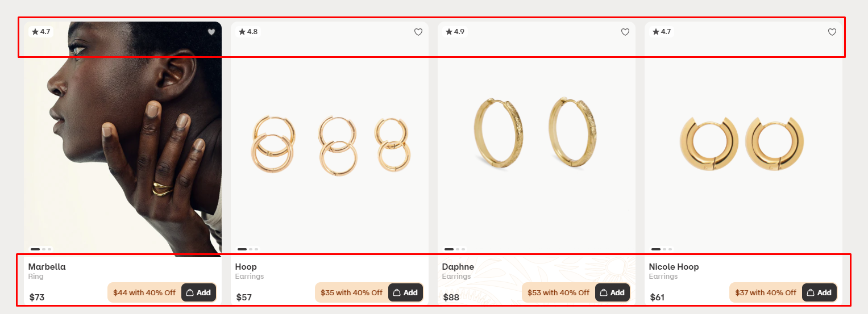Favorite the Marbella ring with heart icon

211,32
